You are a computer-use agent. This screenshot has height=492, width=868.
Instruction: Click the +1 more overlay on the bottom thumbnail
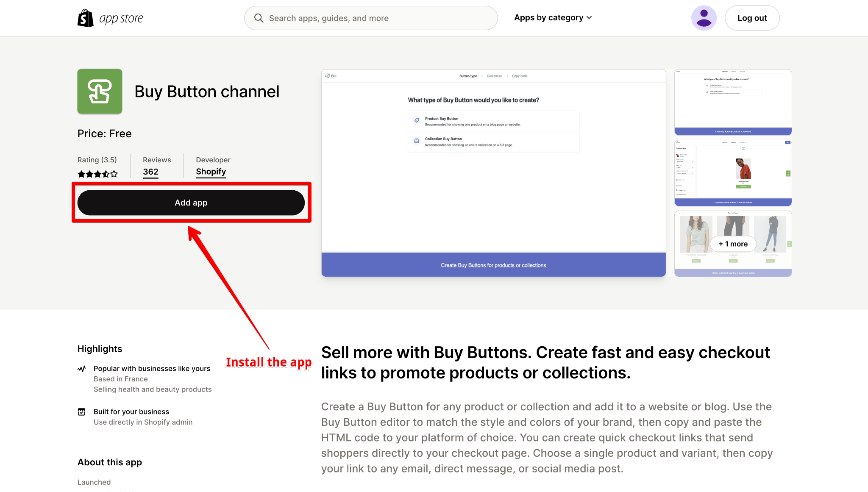pyautogui.click(x=733, y=244)
